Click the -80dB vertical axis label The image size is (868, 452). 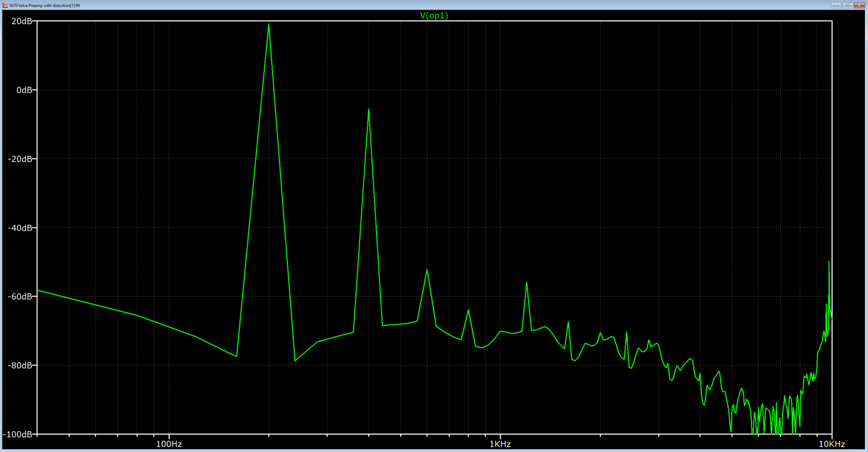click(20, 365)
